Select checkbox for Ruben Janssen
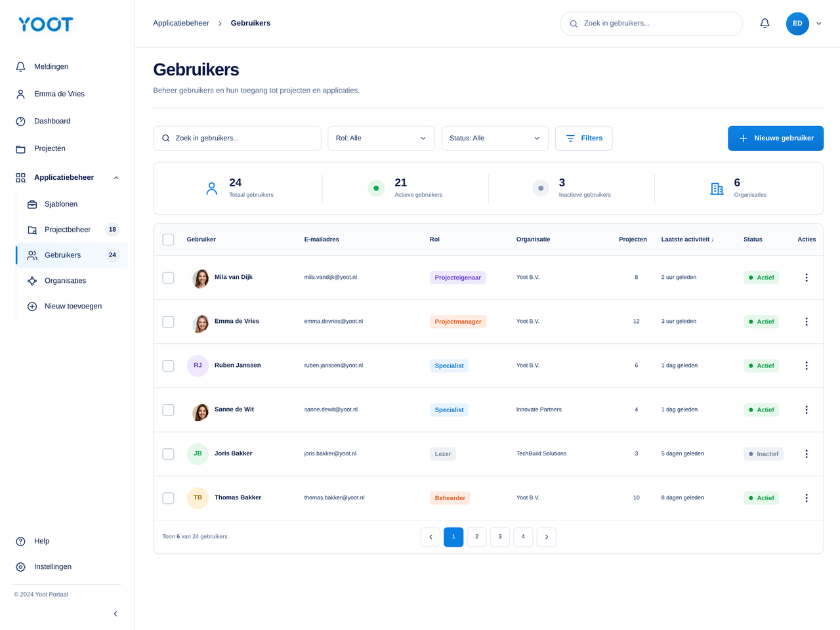This screenshot has height=630, width=840. click(x=168, y=366)
